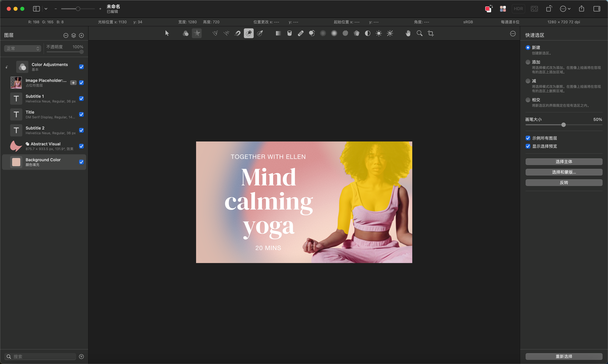Toggle visibility of Subtitle 1 layer
This screenshot has width=608, height=364.
81,99
